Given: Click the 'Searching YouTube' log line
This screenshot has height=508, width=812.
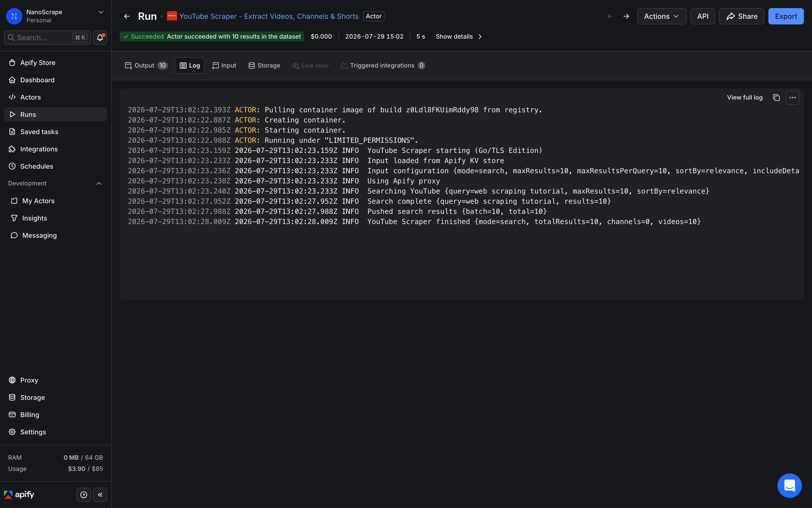Looking at the screenshot, I should click(419, 191).
